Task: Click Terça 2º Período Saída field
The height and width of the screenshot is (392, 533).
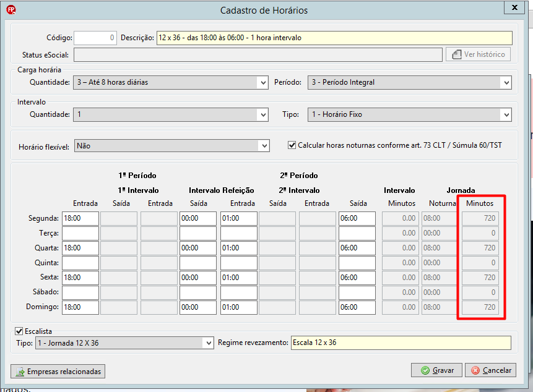Action: pyautogui.click(x=357, y=234)
